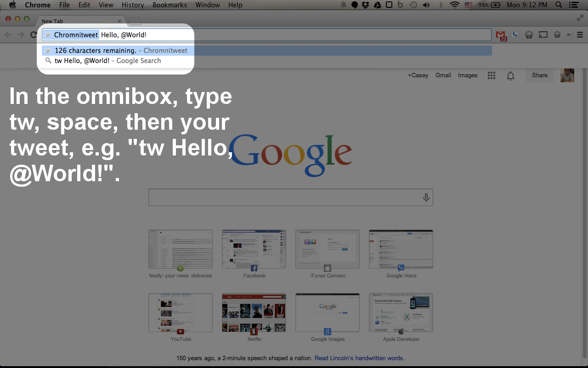Open the feedly thumbnail
Image resolution: width=588 pixels, height=368 pixels.
pos(181,249)
